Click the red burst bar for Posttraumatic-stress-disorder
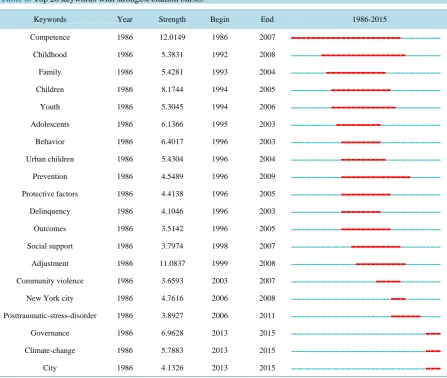The width and height of the screenshot is (447, 378). tap(406, 316)
